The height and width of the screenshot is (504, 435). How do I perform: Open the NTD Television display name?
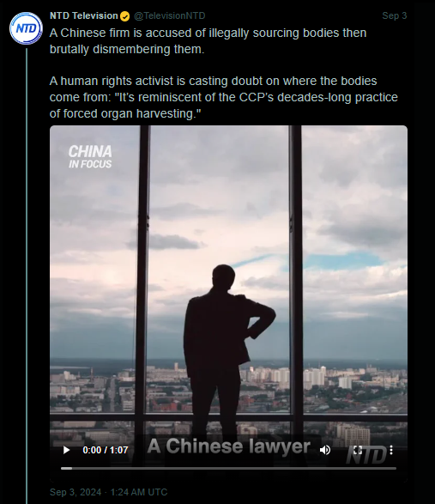click(84, 15)
